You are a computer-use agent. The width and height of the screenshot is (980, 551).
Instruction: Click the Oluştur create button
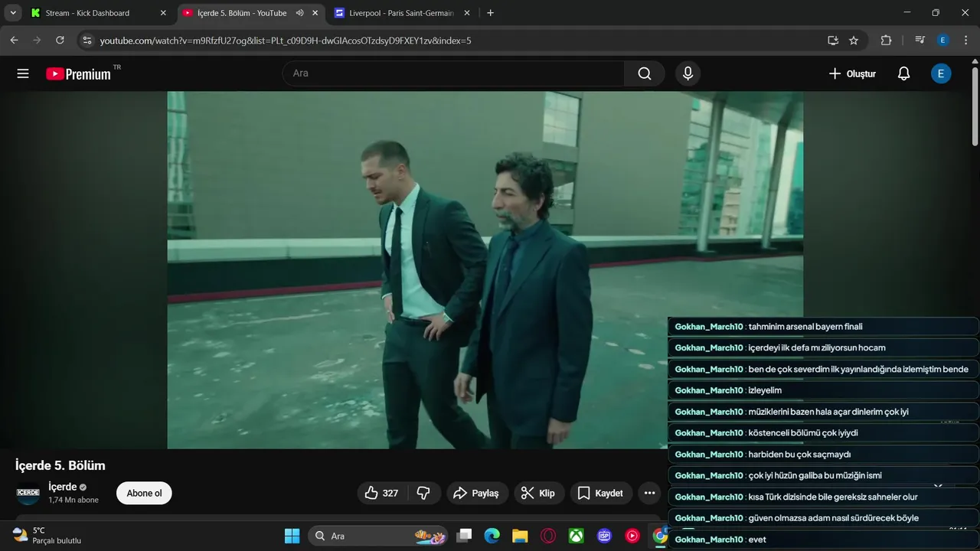coord(852,73)
